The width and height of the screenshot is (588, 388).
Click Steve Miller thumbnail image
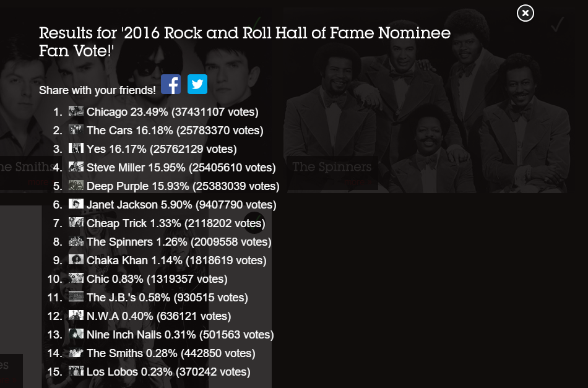tap(76, 167)
